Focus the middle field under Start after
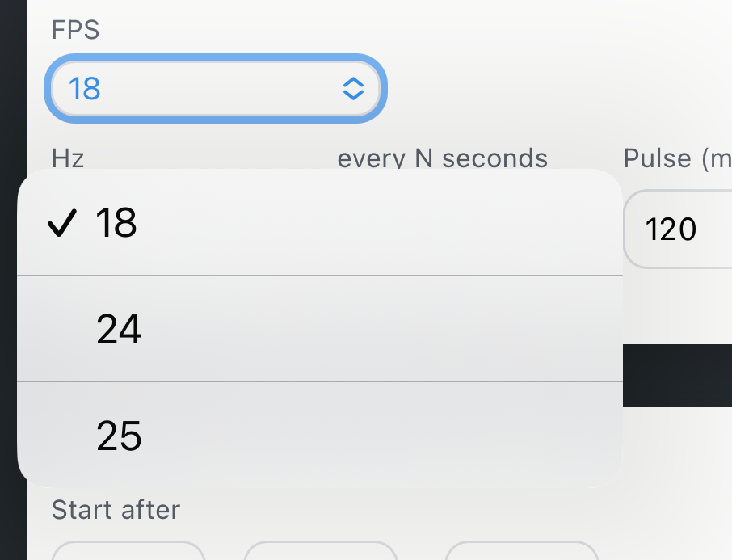 tap(320, 551)
